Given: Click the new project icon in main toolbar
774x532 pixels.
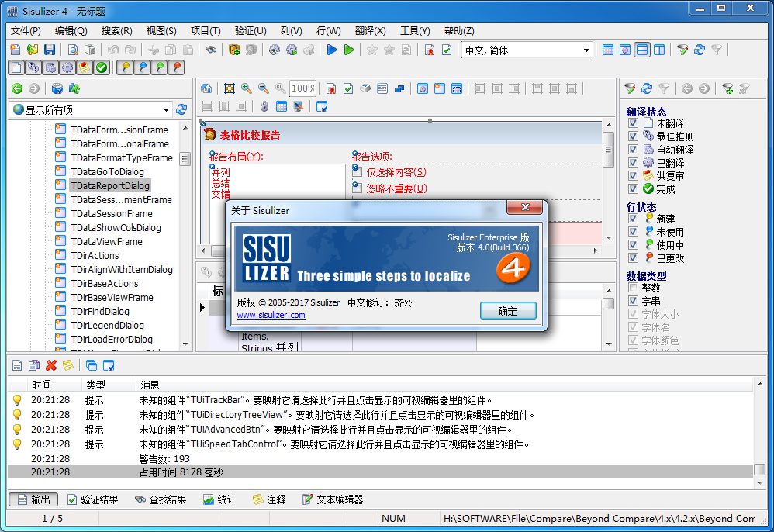Looking at the screenshot, I should (x=16, y=50).
